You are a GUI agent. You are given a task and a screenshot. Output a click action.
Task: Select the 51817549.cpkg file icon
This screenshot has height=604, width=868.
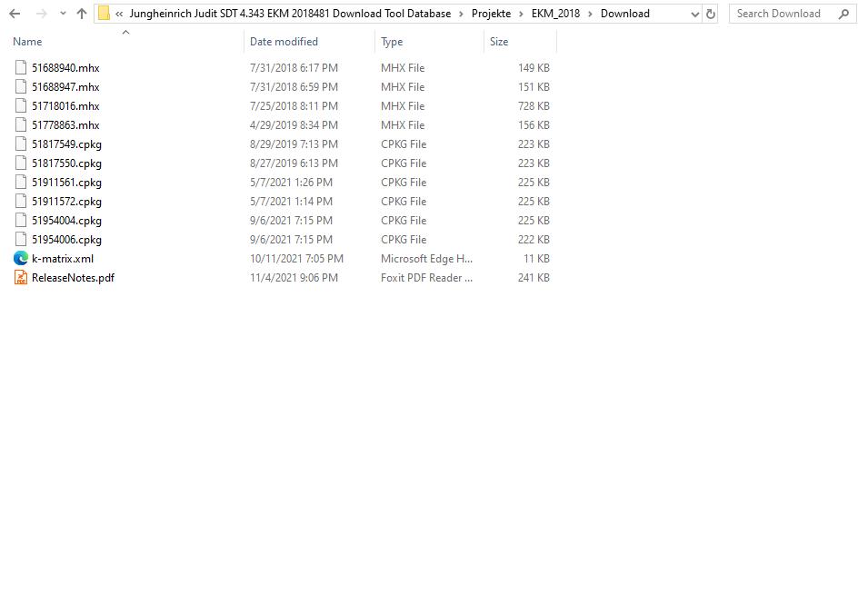click(x=20, y=144)
